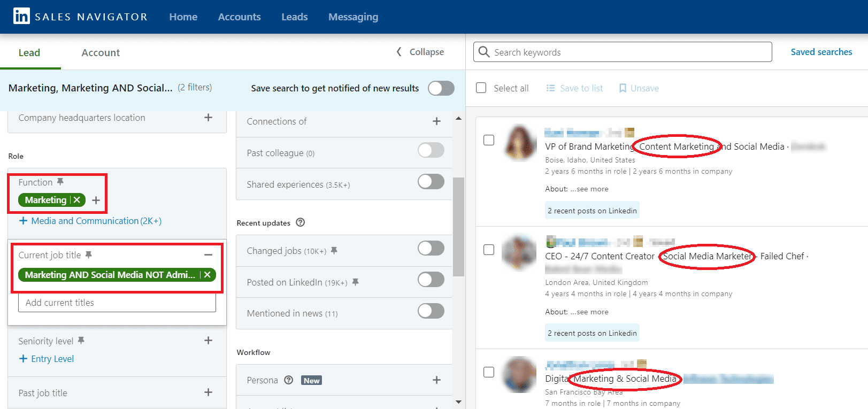Expand the Connections of filter
This screenshot has height=409, width=868.
pos(436,121)
